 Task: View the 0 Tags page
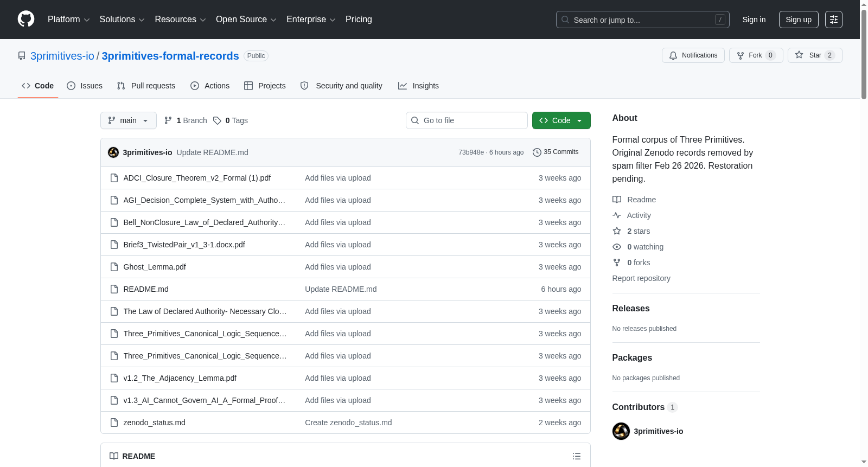(231, 120)
